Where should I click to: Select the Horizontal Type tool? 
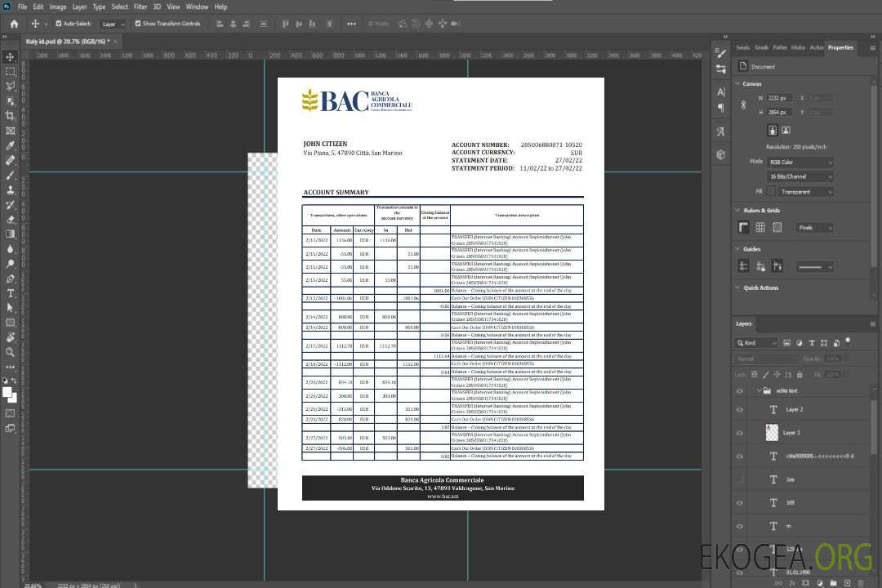coord(10,293)
